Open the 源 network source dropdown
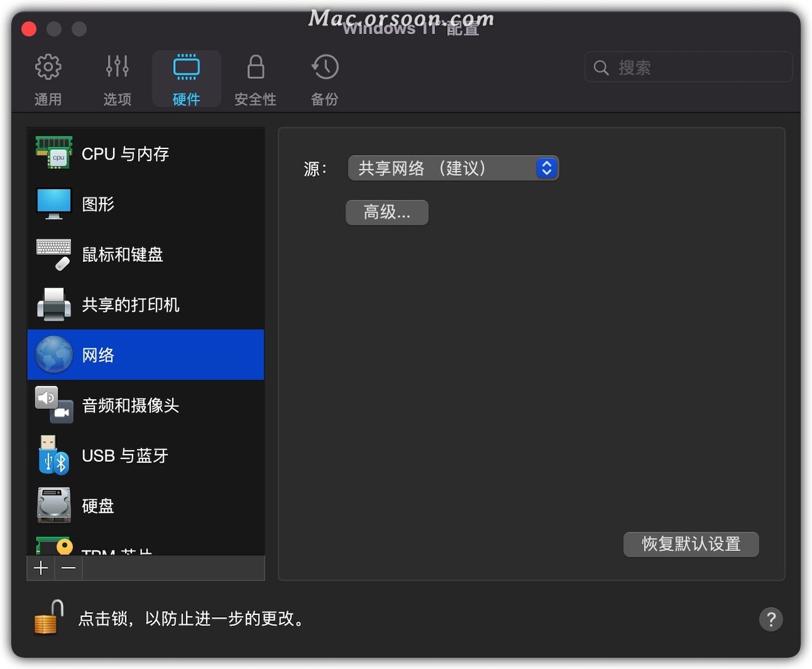Viewport: 812px width, 669px height. tap(454, 168)
